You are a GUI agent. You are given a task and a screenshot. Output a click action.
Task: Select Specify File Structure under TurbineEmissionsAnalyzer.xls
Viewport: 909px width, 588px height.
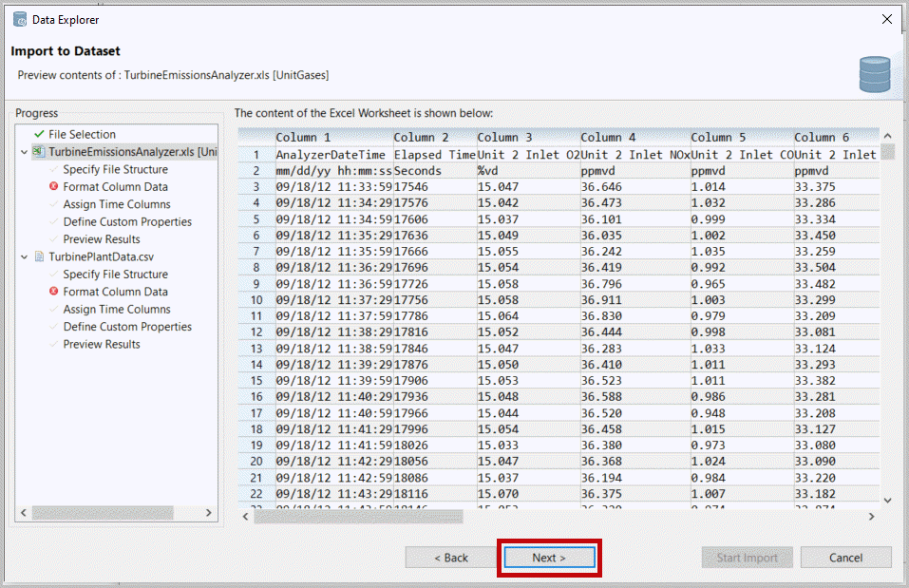point(114,170)
